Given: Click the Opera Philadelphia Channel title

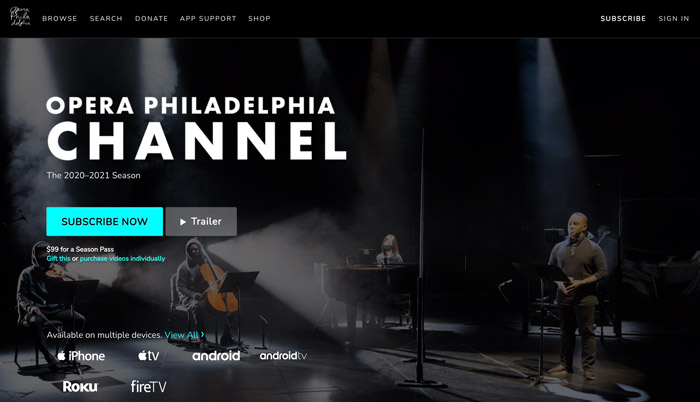Looking at the screenshot, I should point(196,128).
